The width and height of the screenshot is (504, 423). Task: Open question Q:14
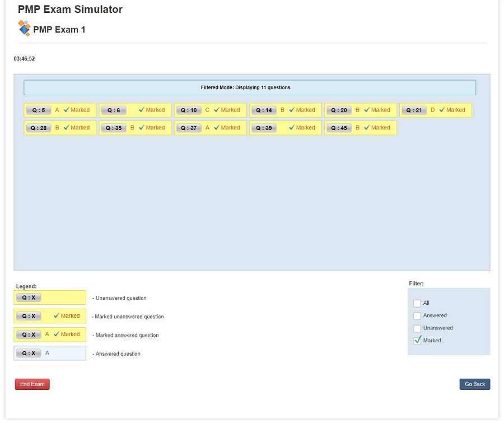pos(264,110)
